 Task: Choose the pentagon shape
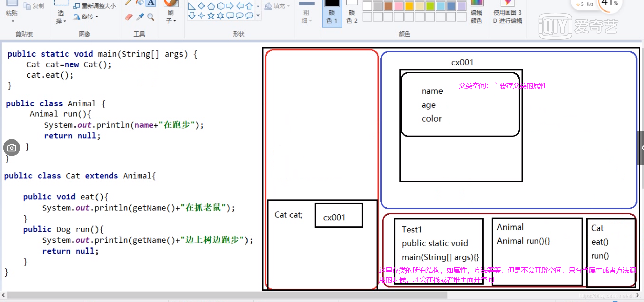pyautogui.click(x=211, y=6)
